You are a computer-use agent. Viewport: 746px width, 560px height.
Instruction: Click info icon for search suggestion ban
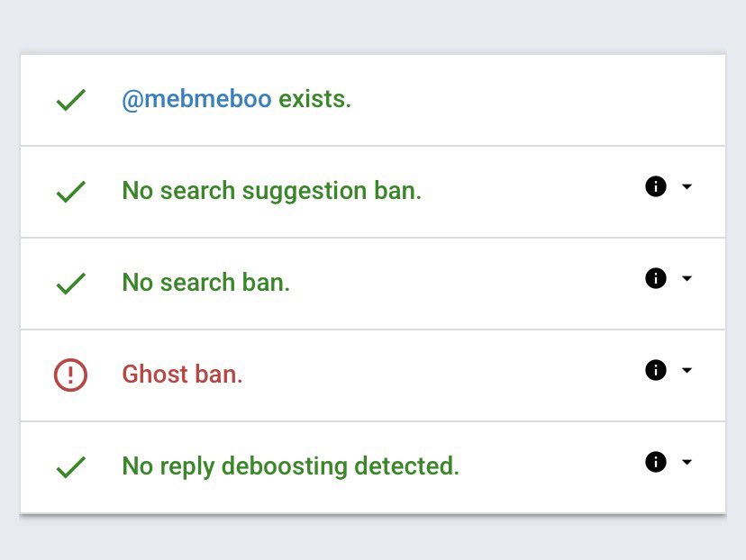[x=656, y=186]
